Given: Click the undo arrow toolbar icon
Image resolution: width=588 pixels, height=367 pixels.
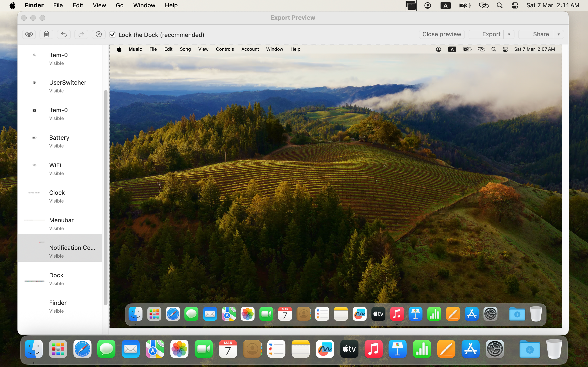Looking at the screenshot, I should pyautogui.click(x=64, y=34).
